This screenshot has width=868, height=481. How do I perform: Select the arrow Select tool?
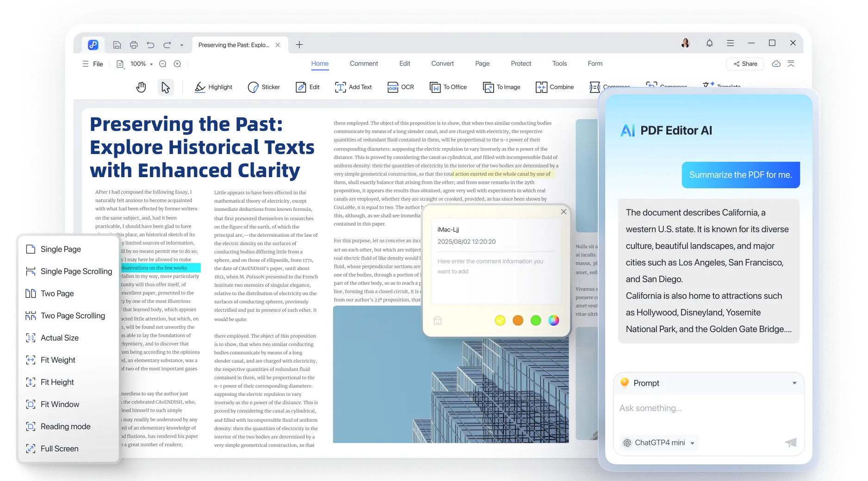click(x=165, y=87)
